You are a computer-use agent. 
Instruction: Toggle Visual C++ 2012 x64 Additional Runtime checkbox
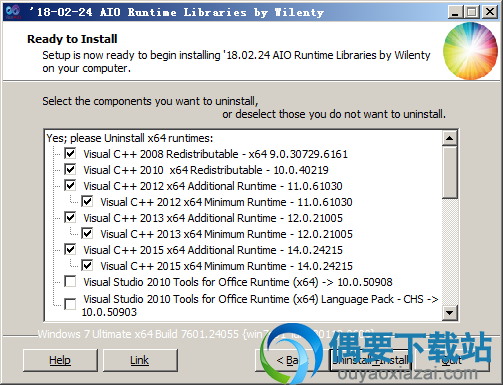click(70, 186)
